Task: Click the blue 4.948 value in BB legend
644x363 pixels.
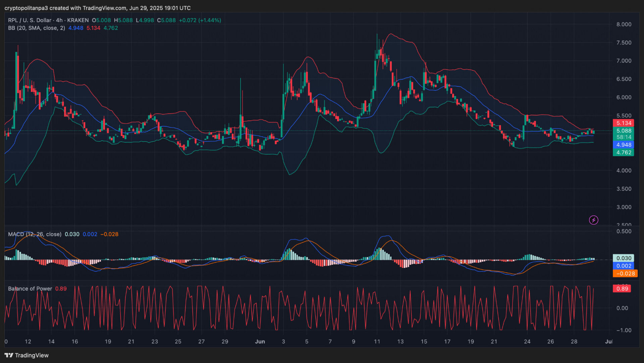Action: pyautogui.click(x=75, y=28)
